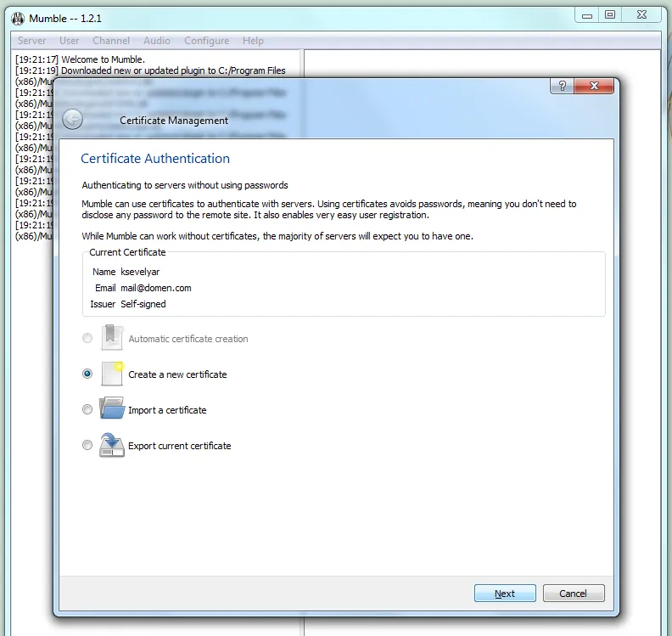
Task: Select Export current certificate radio button
Action: coord(87,445)
